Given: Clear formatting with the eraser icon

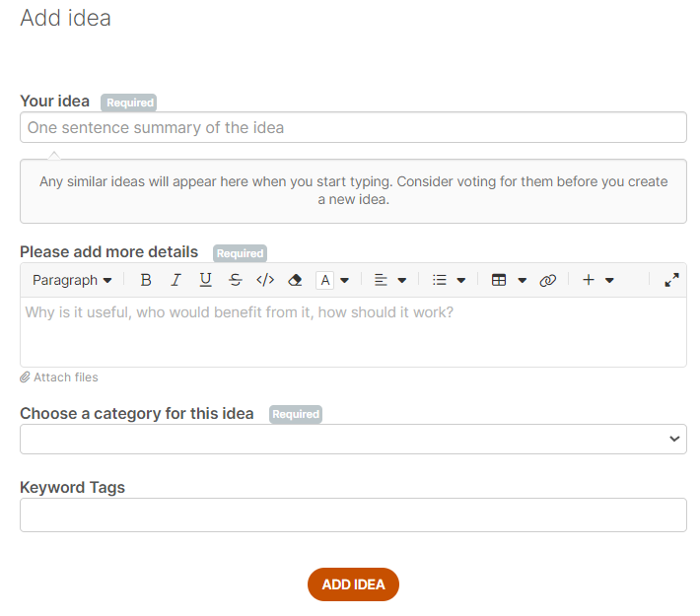Looking at the screenshot, I should point(295,280).
